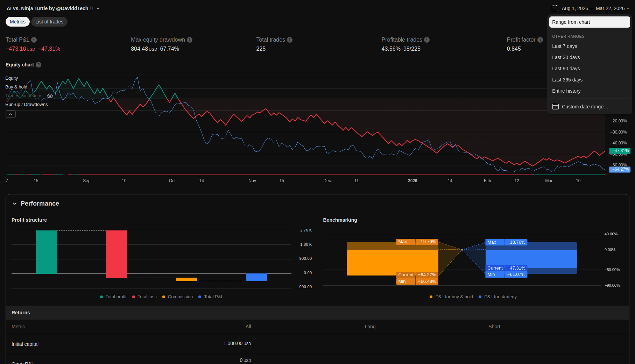Viewport: 635px width, 364px height.
Task: Open the Equity chart help question icon
Action: point(38,65)
